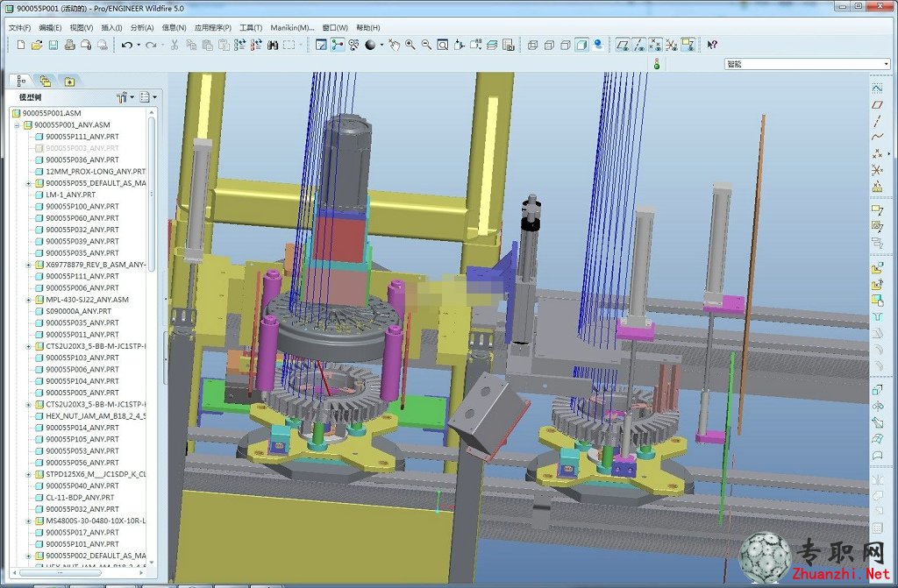Image resolution: width=898 pixels, height=588 pixels.
Task: Switch to the Model Tree navigator tab
Action: (21, 81)
